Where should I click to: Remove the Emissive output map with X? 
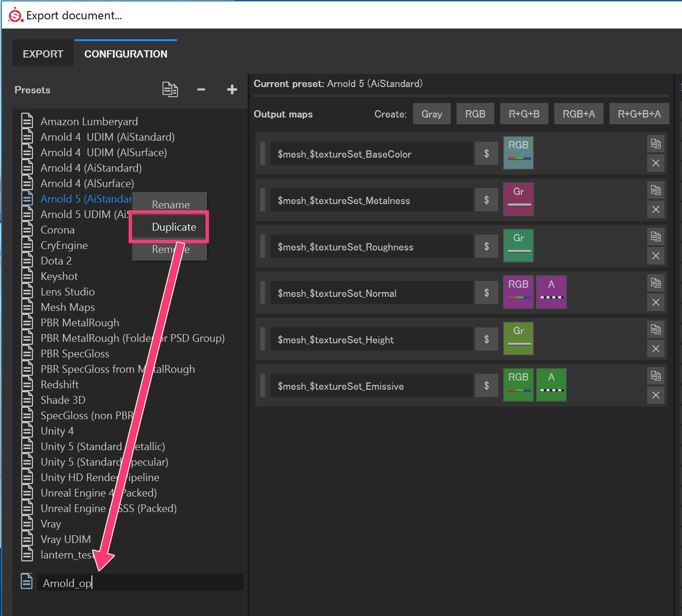656,395
